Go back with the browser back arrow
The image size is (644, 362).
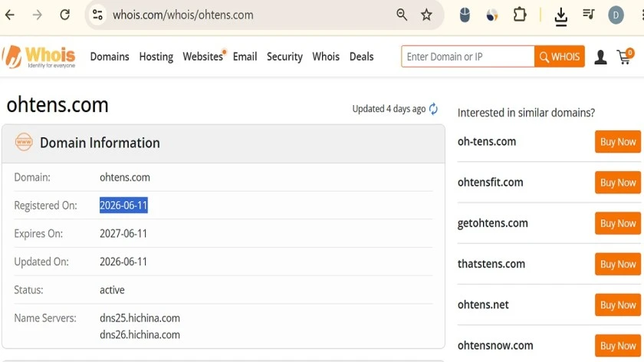(10, 15)
